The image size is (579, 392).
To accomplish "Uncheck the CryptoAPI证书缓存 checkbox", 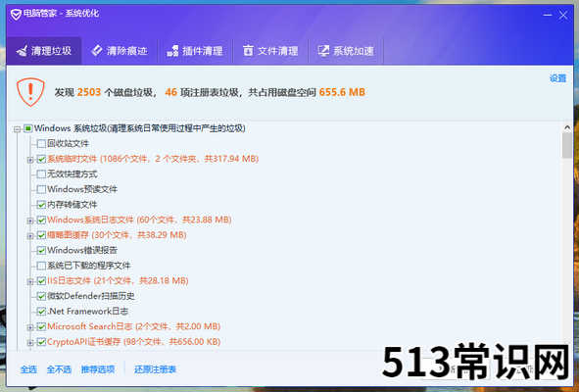I will click(x=41, y=342).
